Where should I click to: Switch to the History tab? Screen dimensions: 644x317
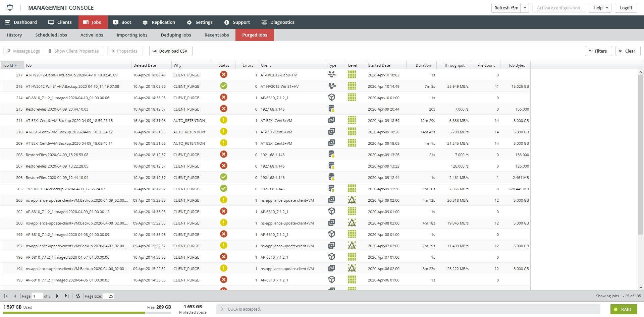[x=14, y=35]
